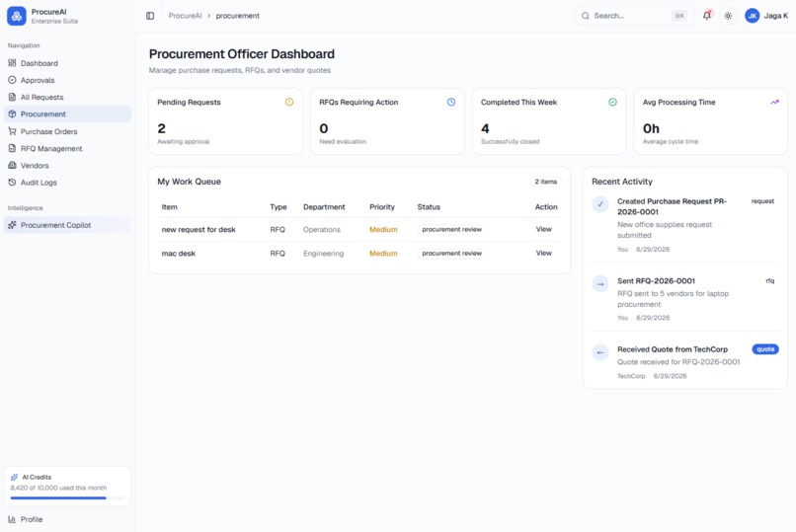This screenshot has width=796, height=532.
Task: Click the Avg Processing Time value 0h
Action: click(x=651, y=128)
